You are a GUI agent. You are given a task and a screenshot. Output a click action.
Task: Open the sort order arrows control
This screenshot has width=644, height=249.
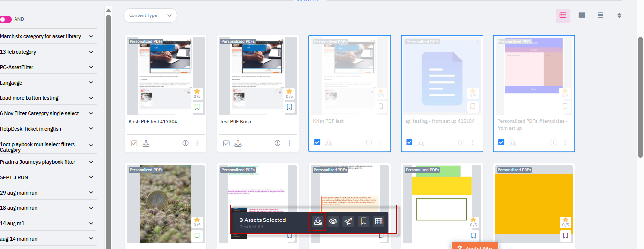click(x=619, y=15)
